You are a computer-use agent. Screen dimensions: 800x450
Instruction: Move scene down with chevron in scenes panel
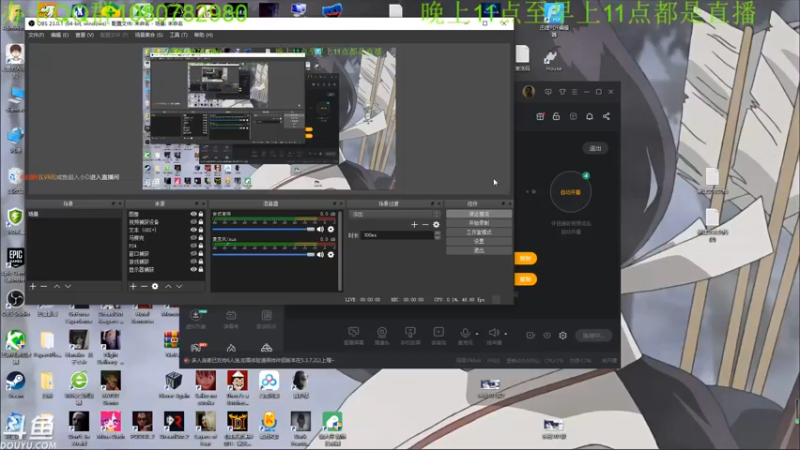point(68,287)
